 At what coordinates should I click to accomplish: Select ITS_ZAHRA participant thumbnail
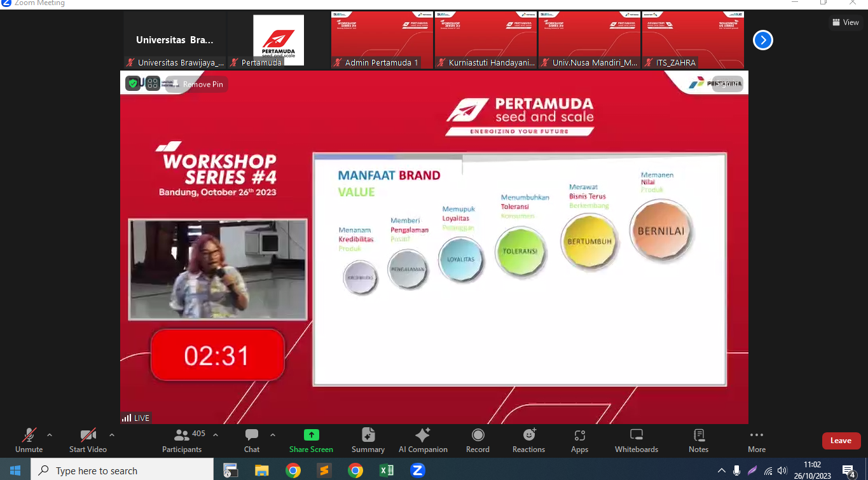(693, 40)
